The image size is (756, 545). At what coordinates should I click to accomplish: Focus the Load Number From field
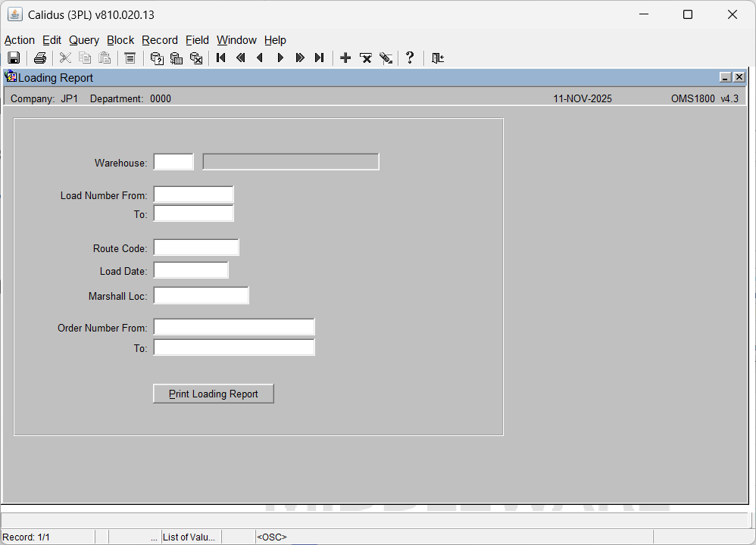[194, 195]
